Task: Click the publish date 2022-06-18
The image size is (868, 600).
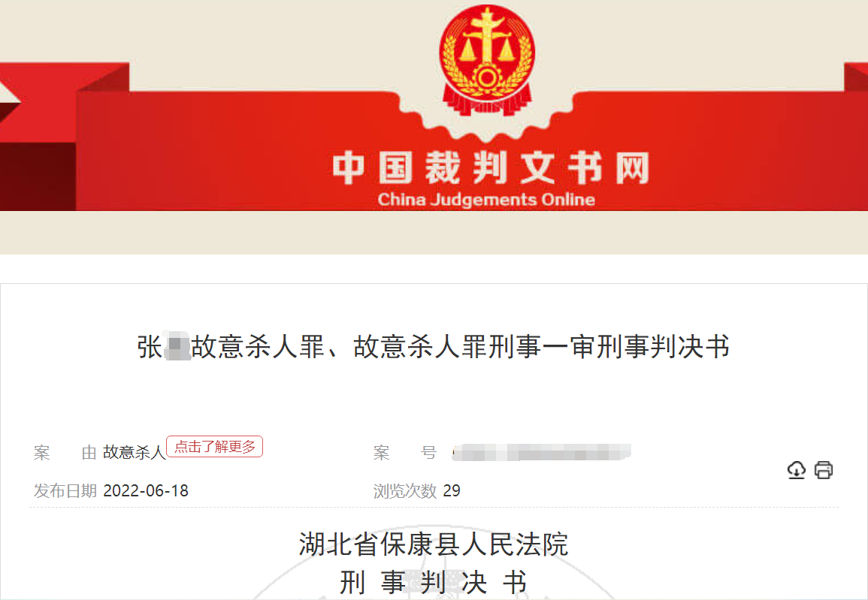Action: pyautogui.click(x=146, y=490)
